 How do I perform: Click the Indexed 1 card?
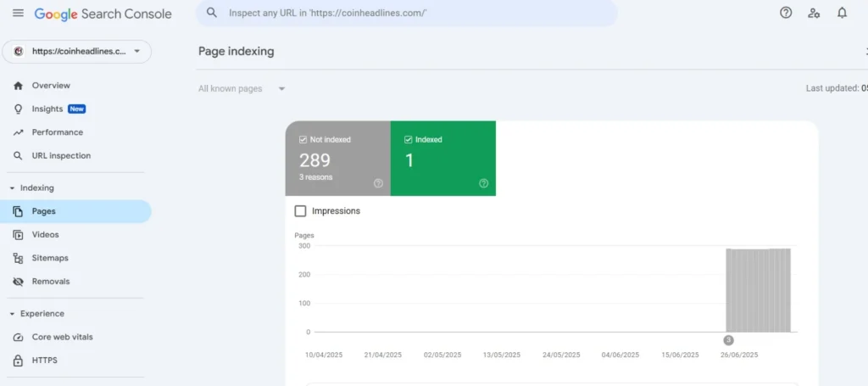point(443,159)
